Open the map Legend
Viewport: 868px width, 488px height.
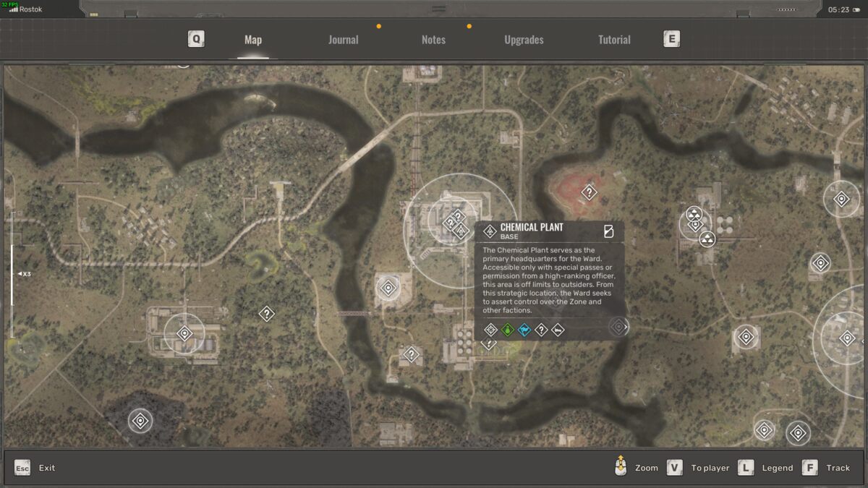(x=777, y=468)
